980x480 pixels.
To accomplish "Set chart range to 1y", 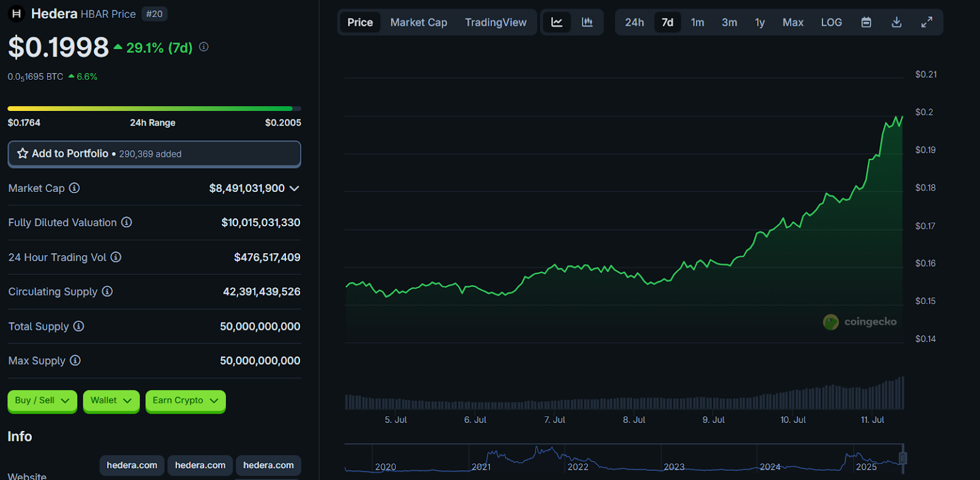I will pos(760,22).
